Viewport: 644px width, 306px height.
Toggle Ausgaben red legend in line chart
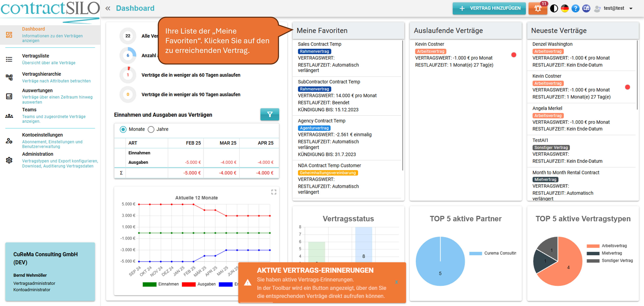coord(189,284)
